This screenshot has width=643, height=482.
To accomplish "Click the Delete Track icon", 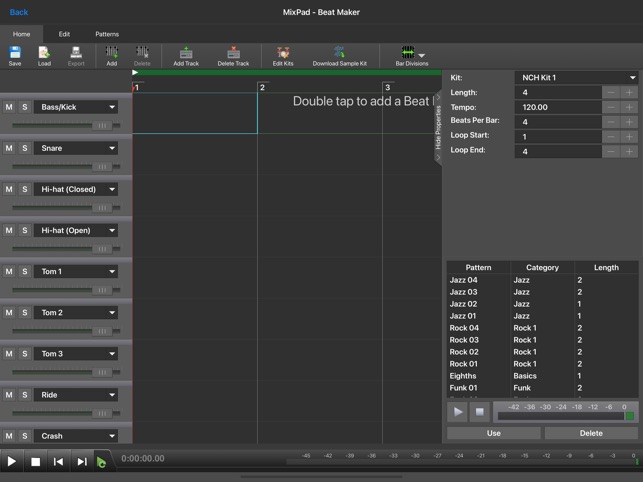I will click(x=233, y=56).
